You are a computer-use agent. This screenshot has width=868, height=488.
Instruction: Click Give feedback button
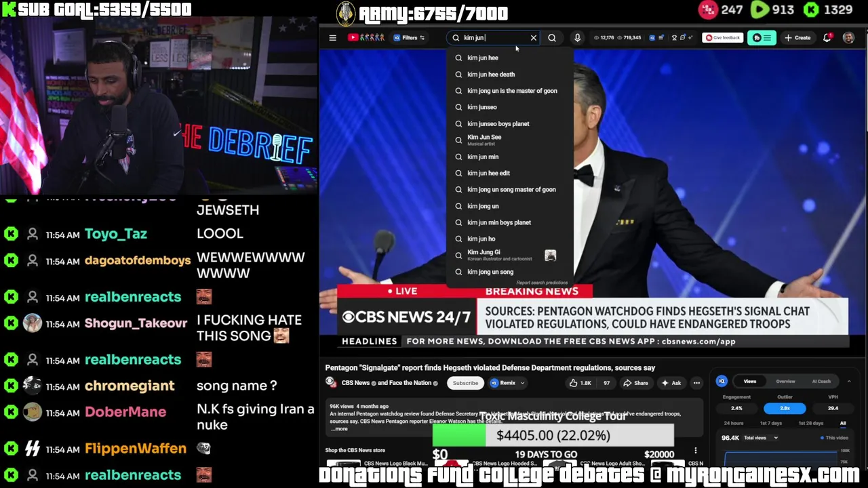click(x=722, y=38)
